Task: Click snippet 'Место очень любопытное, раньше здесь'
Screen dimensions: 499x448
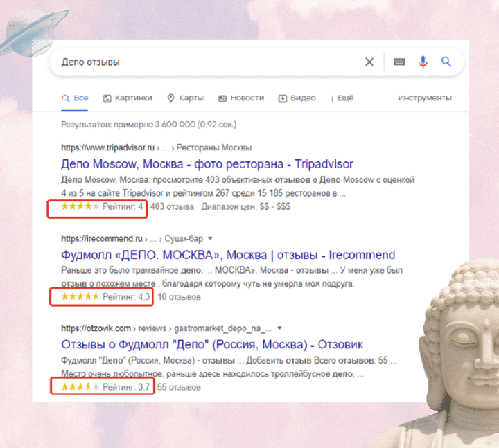Action: [212, 374]
